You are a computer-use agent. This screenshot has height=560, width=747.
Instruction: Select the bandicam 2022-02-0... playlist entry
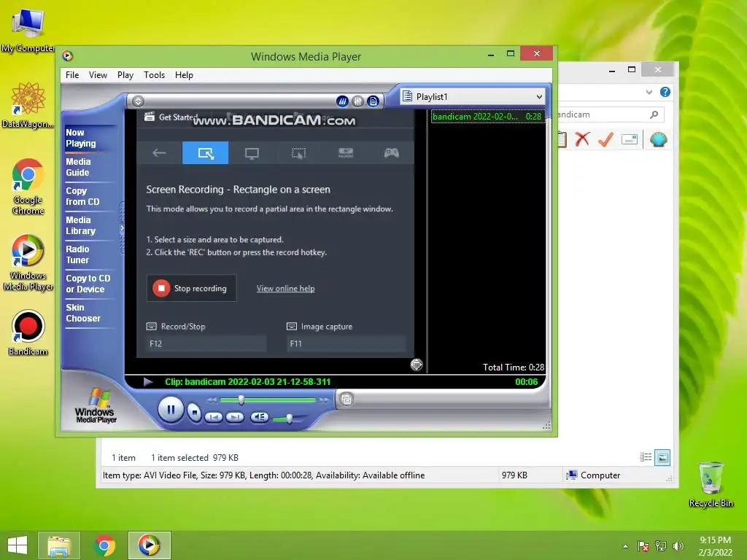[487, 116]
